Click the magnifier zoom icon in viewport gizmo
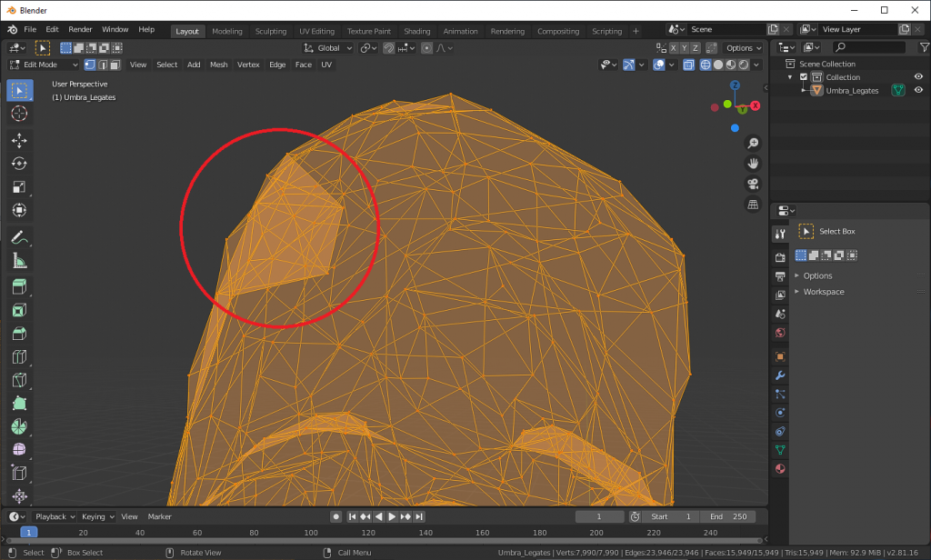Screen dimensions: 931x560 [752, 143]
